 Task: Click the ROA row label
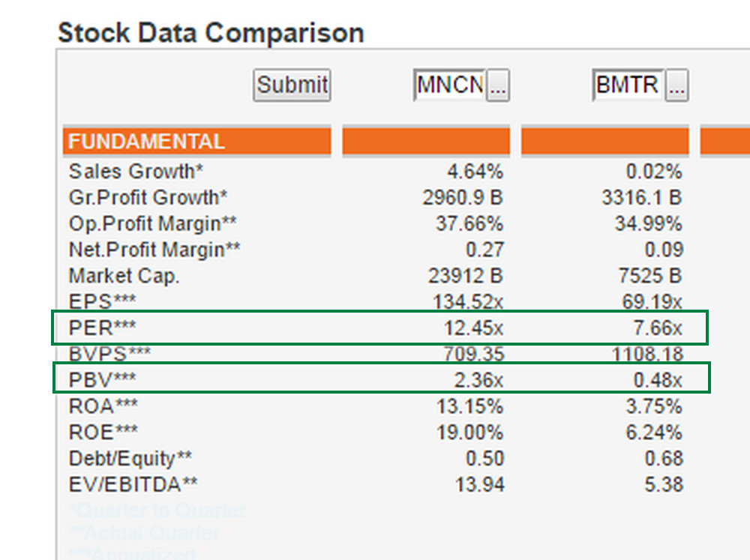(103, 406)
